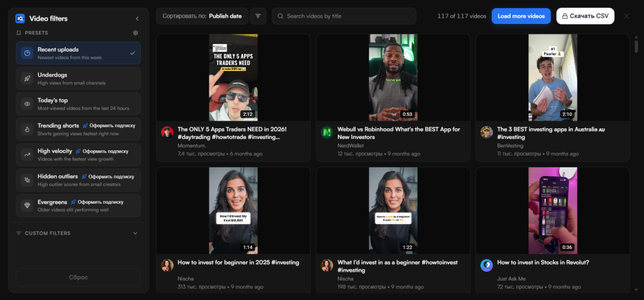This screenshot has height=300, width=644.
Task: Open 'How I'd Invest My First $10,000' thumbnail
Action: coord(233,211)
